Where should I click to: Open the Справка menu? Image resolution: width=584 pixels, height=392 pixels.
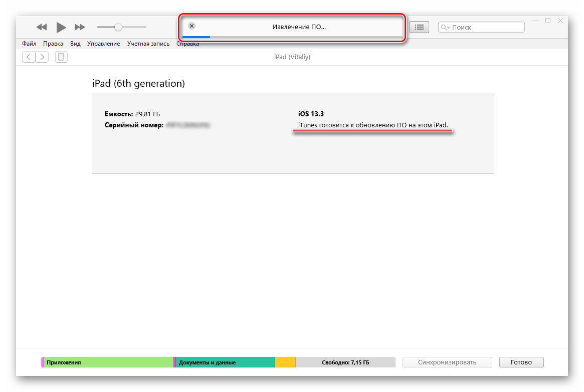pos(187,44)
